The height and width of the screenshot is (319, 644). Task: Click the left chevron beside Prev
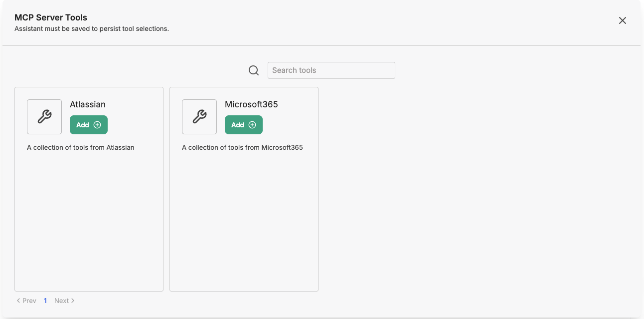tap(18, 301)
